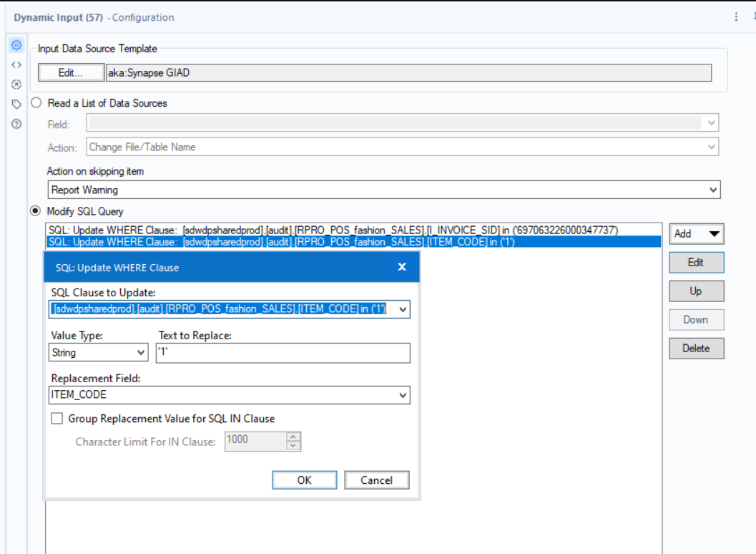Click the open example arrow icon in sidebar
The height and width of the screenshot is (554, 756).
click(16, 84)
